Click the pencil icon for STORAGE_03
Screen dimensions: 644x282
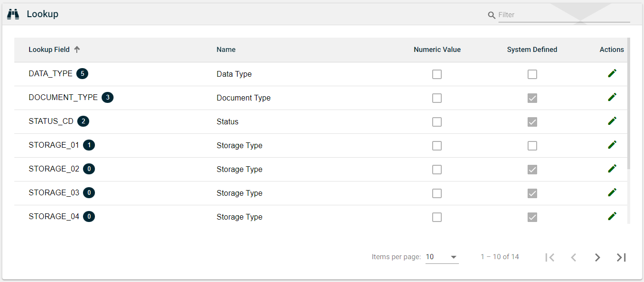(612, 192)
